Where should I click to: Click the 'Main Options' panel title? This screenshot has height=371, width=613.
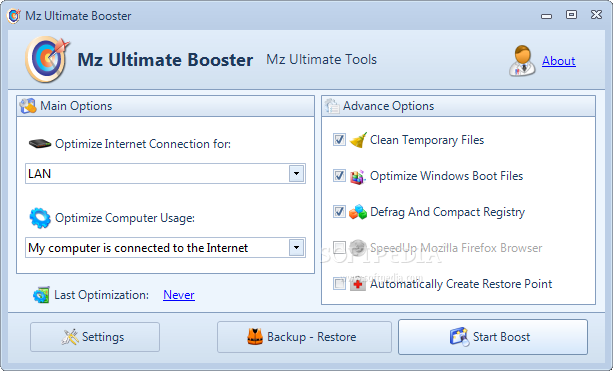(x=76, y=106)
